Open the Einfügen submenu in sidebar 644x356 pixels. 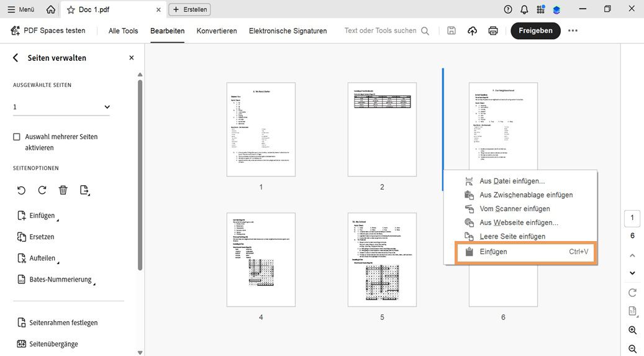tap(39, 216)
